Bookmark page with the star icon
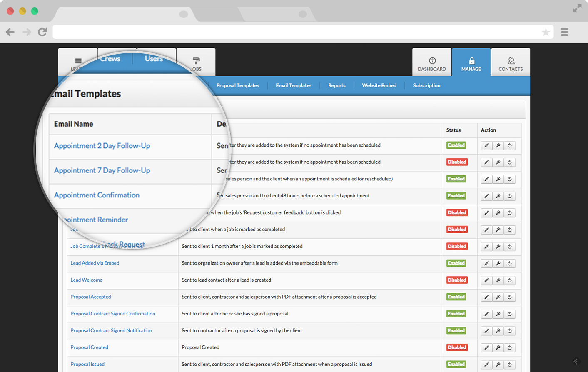This screenshot has height=372, width=588. coord(546,32)
